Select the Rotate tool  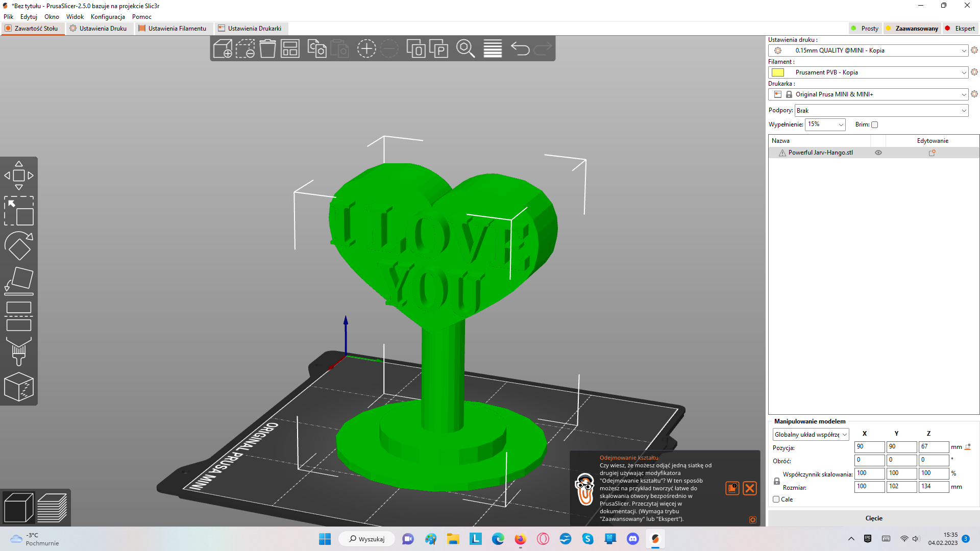[19, 246]
